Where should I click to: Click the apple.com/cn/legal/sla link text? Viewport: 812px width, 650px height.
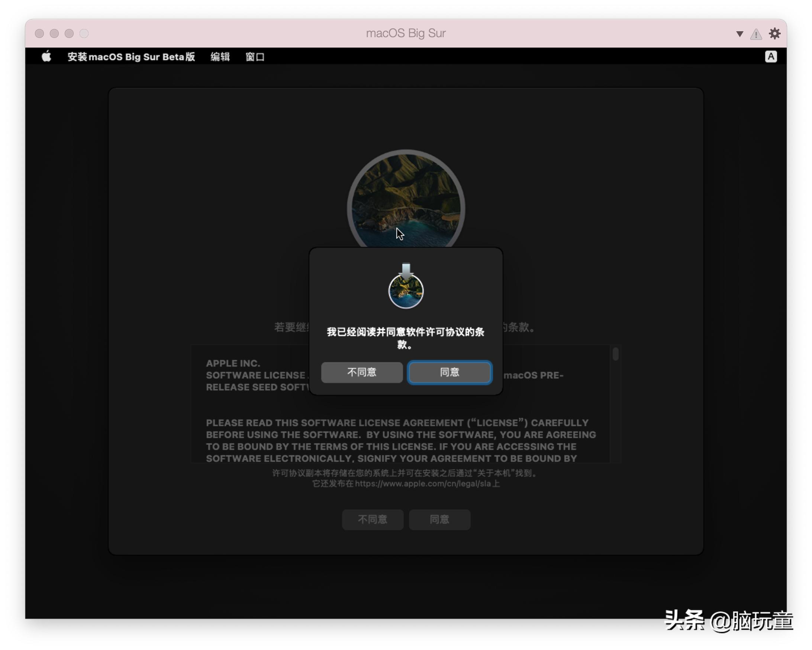coord(423,483)
